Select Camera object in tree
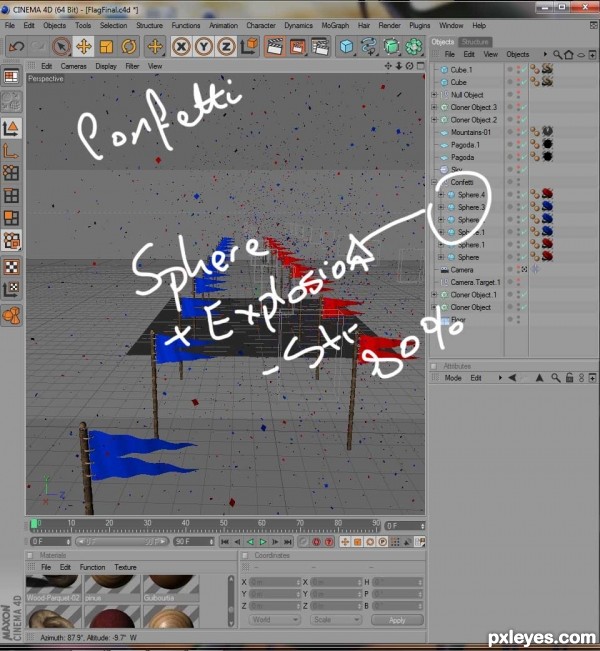This screenshot has height=651, width=600. [x=461, y=269]
